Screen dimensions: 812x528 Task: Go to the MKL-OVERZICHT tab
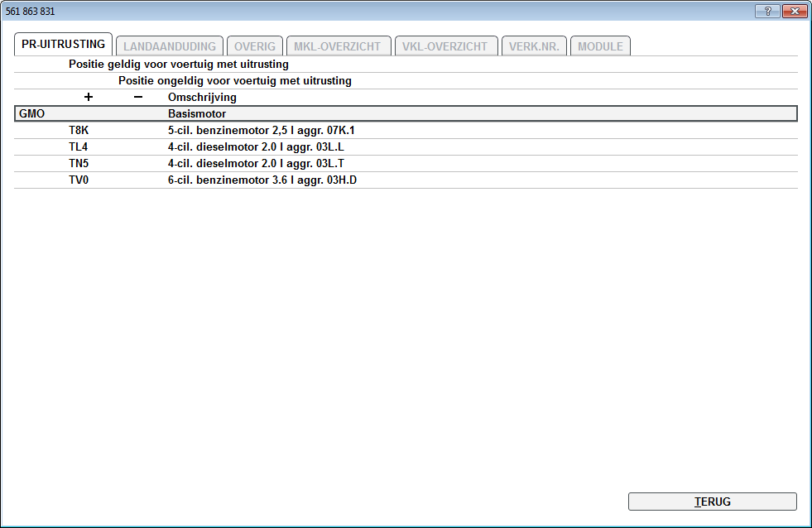click(x=339, y=46)
